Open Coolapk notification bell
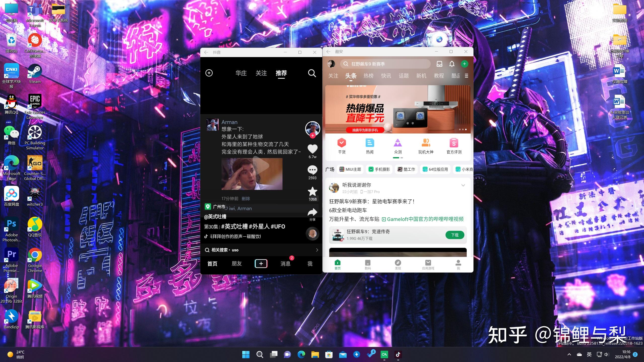 tap(452, 64)
